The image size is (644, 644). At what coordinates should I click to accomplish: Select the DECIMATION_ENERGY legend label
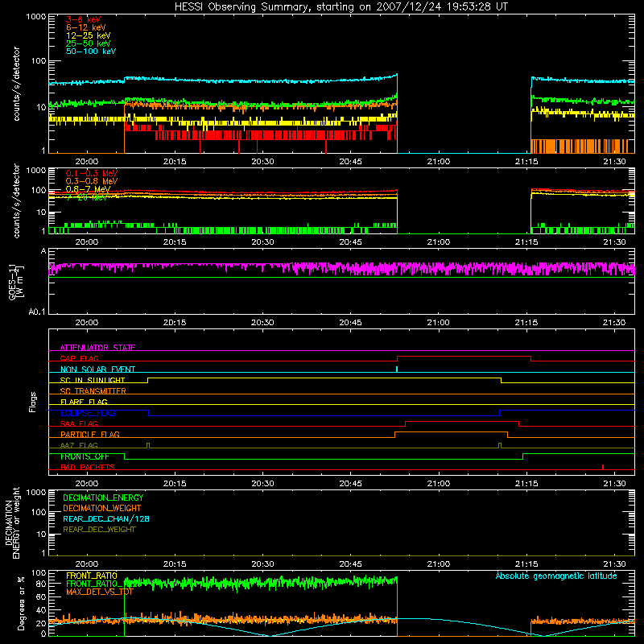click(x=103, y=497)
